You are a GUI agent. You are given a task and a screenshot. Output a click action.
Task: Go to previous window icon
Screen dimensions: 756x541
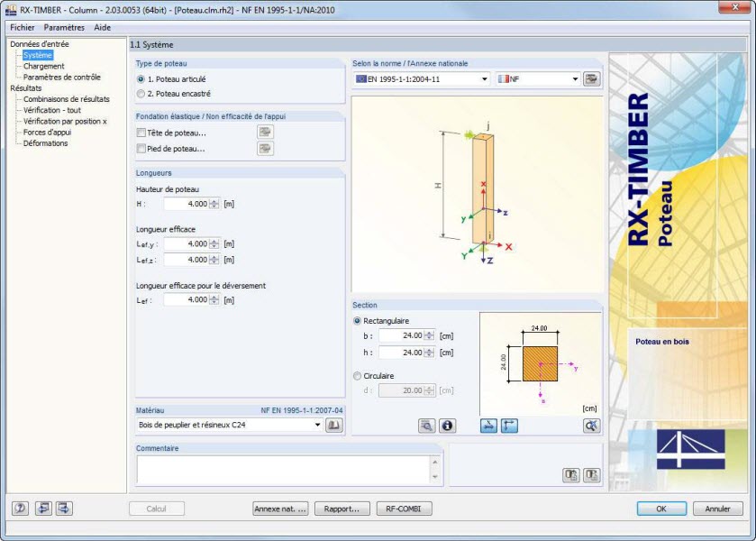coord(43,509)
